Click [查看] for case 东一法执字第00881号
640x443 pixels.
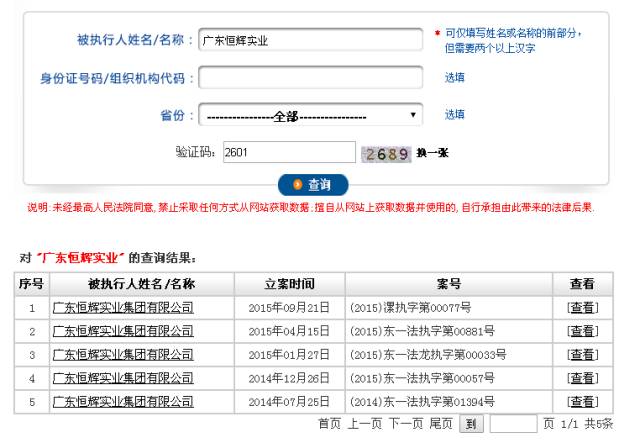pyautogui.click(x=582, y=331)
